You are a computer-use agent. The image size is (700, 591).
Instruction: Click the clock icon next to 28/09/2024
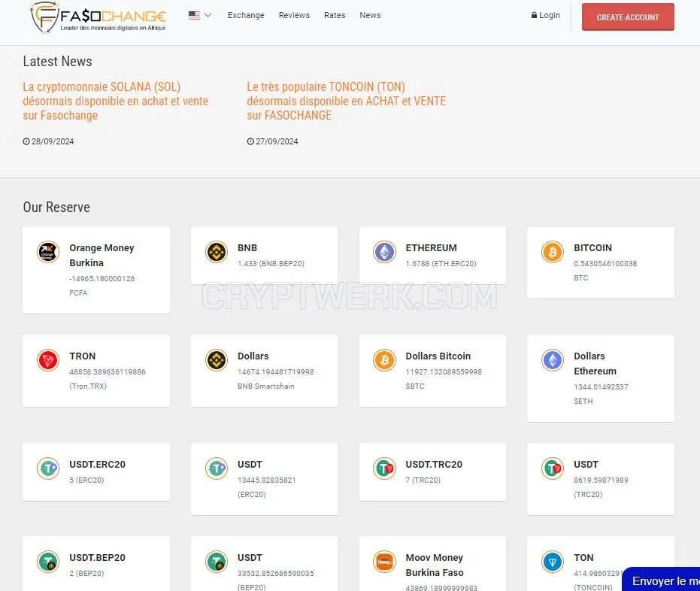point(26,141)
